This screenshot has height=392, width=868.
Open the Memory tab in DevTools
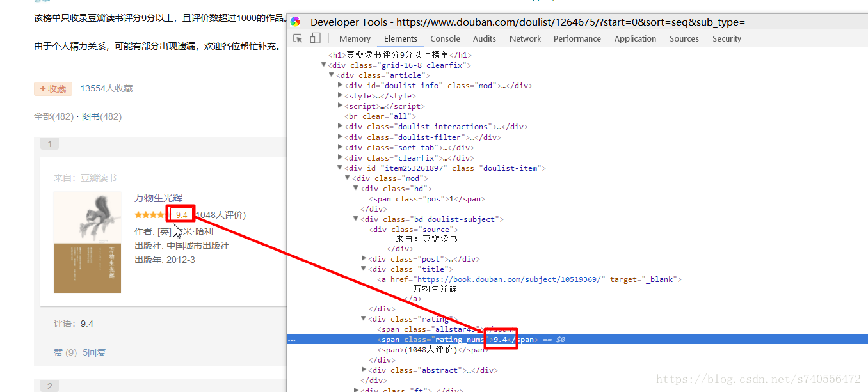[x=355, y=38]
